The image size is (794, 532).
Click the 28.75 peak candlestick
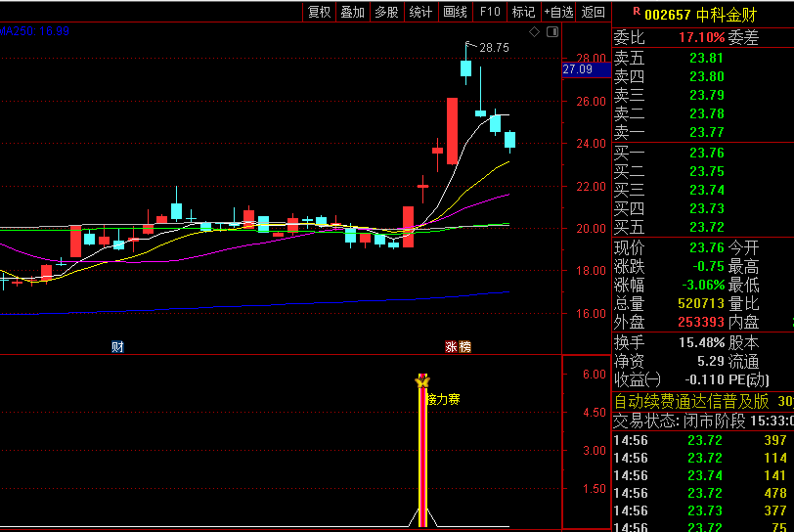pyautogui.click(x=465, y=67)
